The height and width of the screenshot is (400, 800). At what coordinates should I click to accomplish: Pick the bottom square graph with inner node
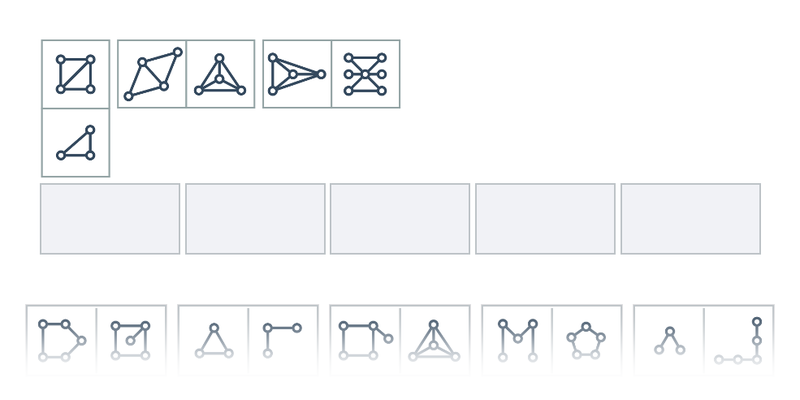[x=131, y=340]
